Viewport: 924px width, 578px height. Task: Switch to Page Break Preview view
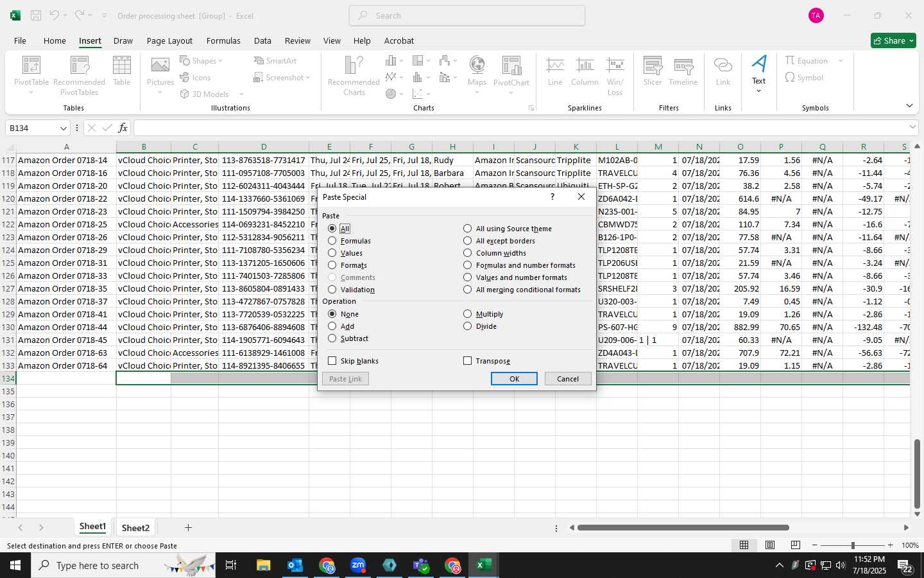pyautogui.click(x=796, y=545)
